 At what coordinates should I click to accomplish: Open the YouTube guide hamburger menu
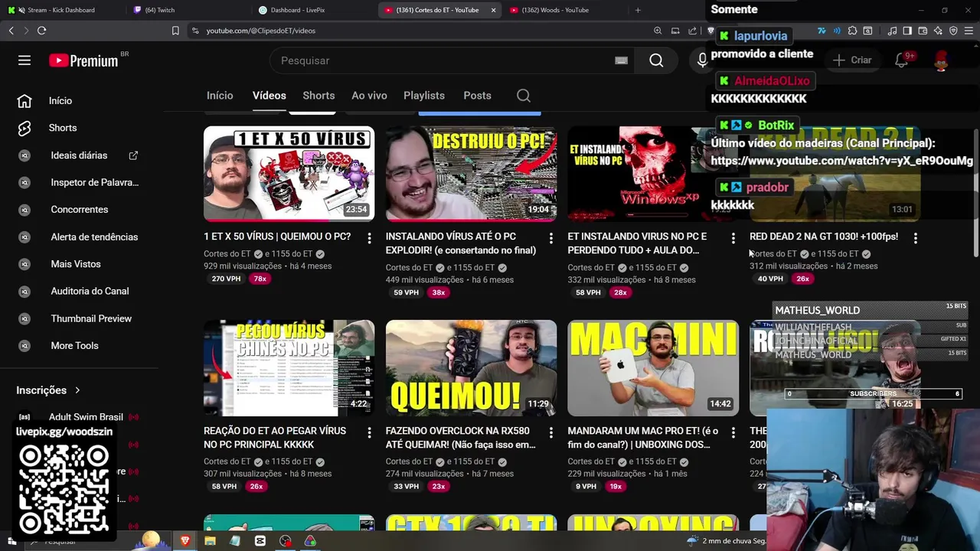24,60
